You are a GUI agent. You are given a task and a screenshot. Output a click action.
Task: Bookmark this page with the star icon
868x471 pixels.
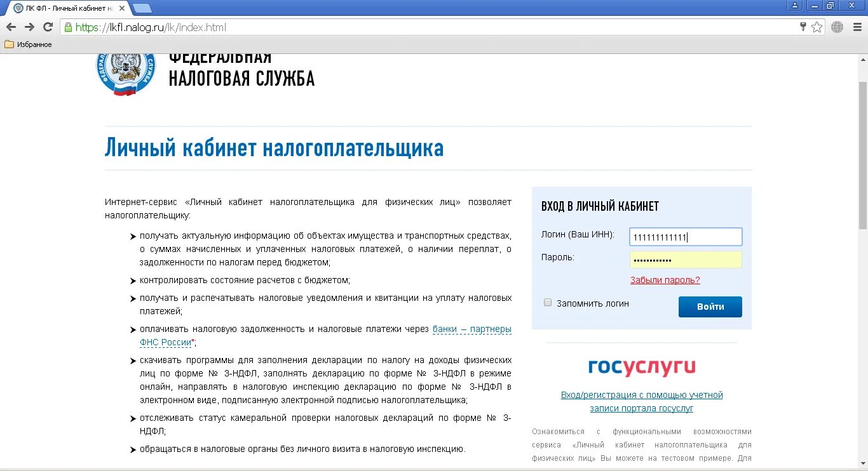click(817, 27)
